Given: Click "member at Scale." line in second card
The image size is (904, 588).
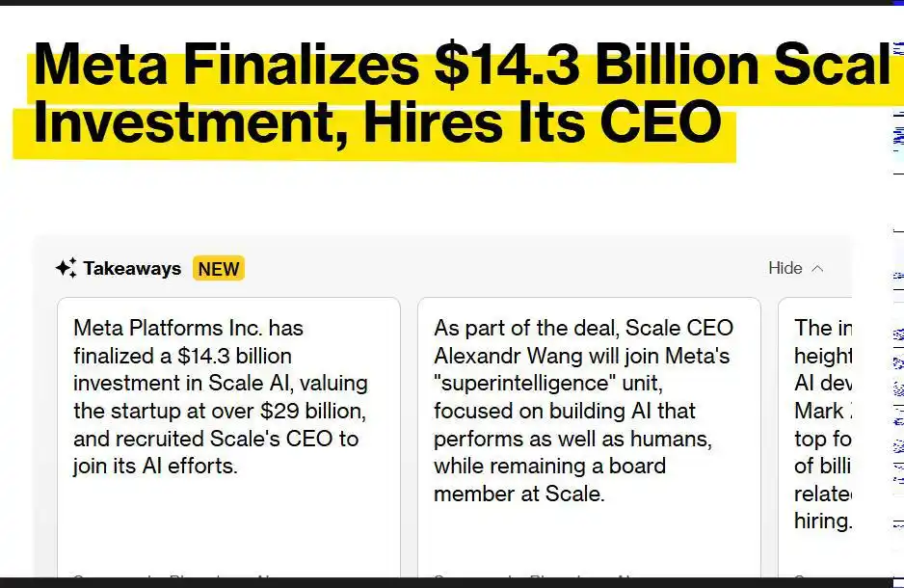Looking at the screenshot, I should [x=518, y=494].
